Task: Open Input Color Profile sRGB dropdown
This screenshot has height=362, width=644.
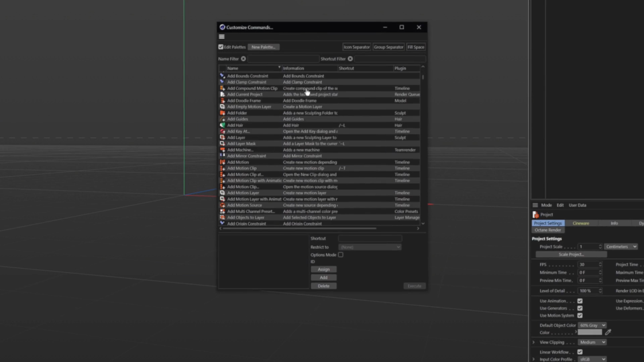Action: click(x=592, y=359)
